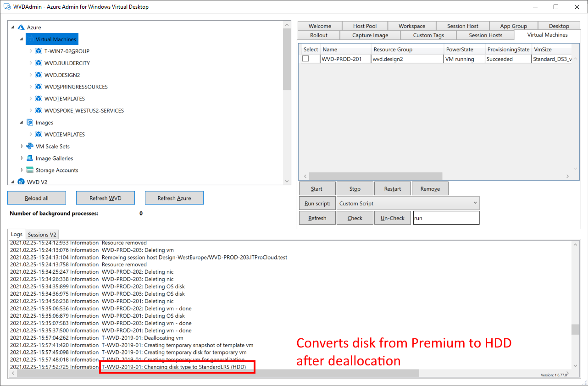Collapse the Azure root node
588x386 pixels.
(x=12, y=28)
